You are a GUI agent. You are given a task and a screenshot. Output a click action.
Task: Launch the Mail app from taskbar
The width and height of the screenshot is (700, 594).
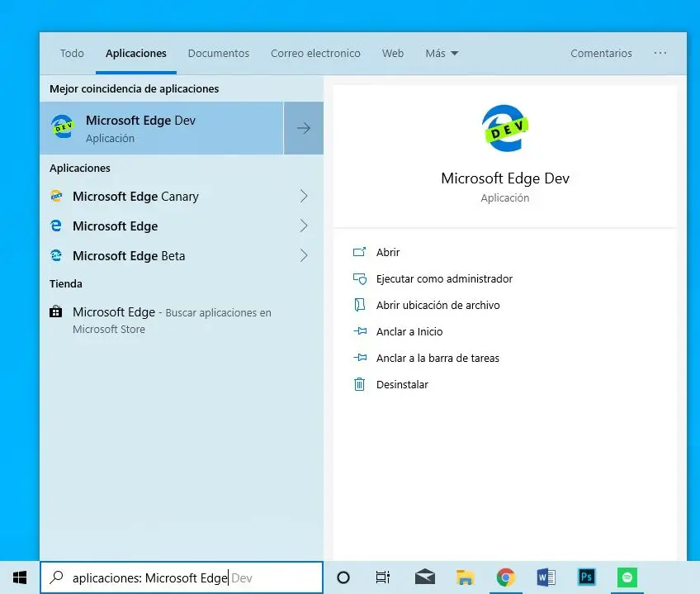(424, 577)
